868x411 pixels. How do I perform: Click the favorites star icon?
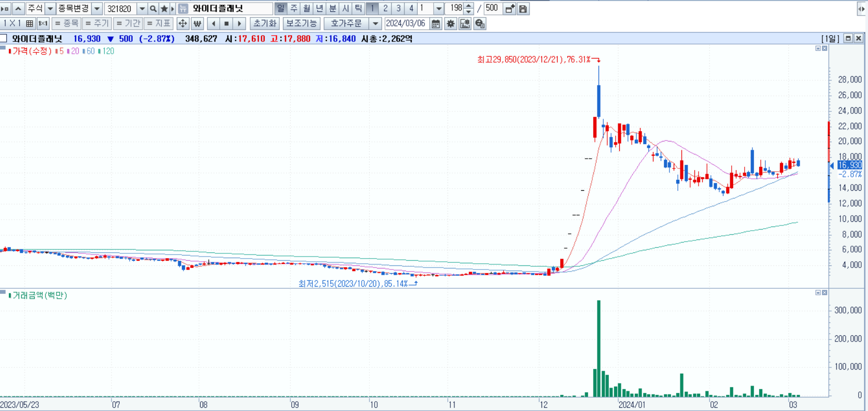[164, 9]
